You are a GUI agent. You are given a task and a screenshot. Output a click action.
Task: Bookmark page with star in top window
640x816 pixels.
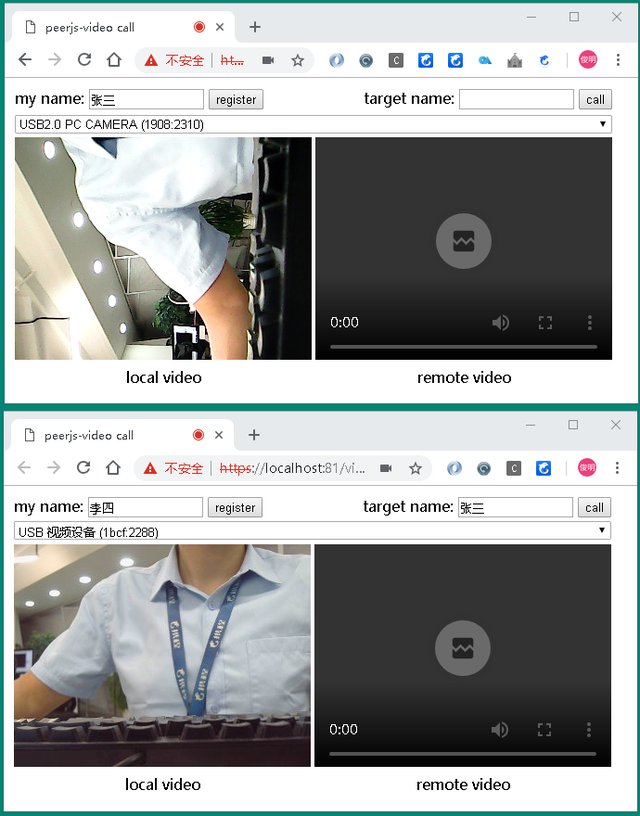[x=297, y=60]
